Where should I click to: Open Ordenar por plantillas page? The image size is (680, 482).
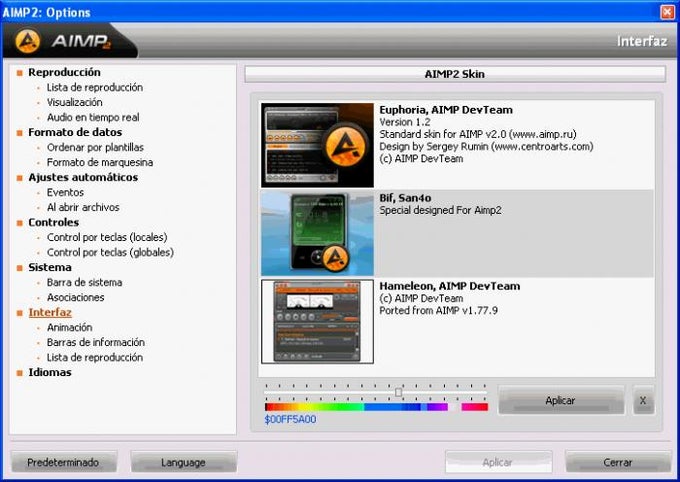coord(95,147)
